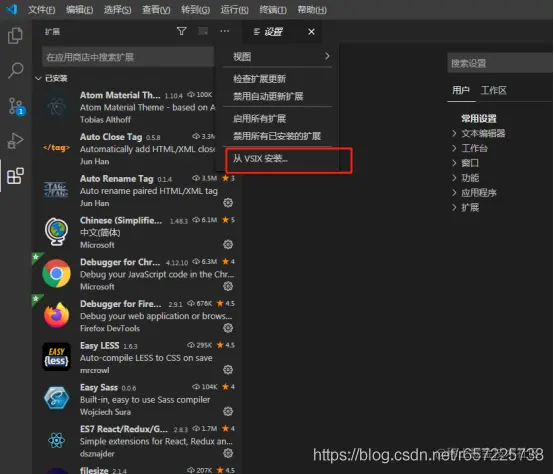Switch to the 用户 settings tab
The width and height of the screenshot is (554, 474).
[461, 90]
